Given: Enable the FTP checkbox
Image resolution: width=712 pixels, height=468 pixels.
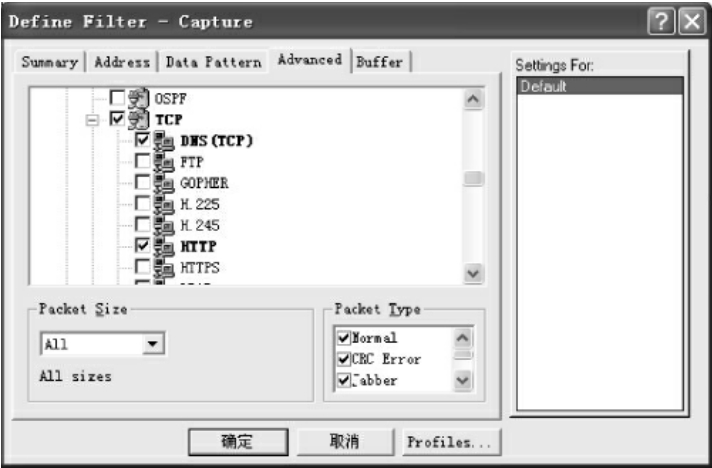Looking at the screenshot, I should pos(143,161).
